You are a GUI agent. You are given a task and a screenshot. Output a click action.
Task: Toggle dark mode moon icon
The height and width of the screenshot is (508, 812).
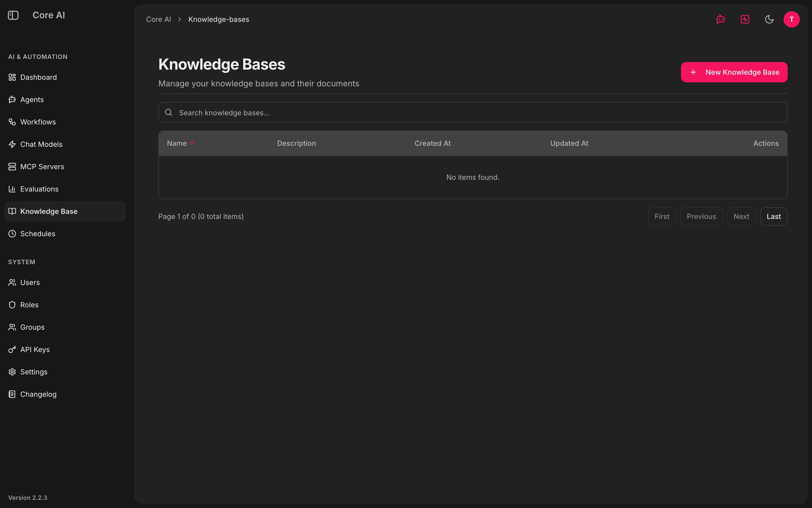tap(769, 19)
